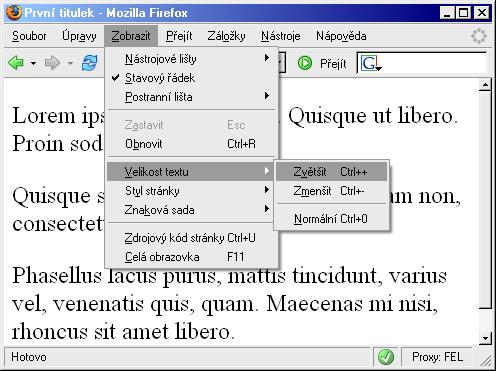
Task: Expand the Styl stránky submenu
Action: click(191, 191)
